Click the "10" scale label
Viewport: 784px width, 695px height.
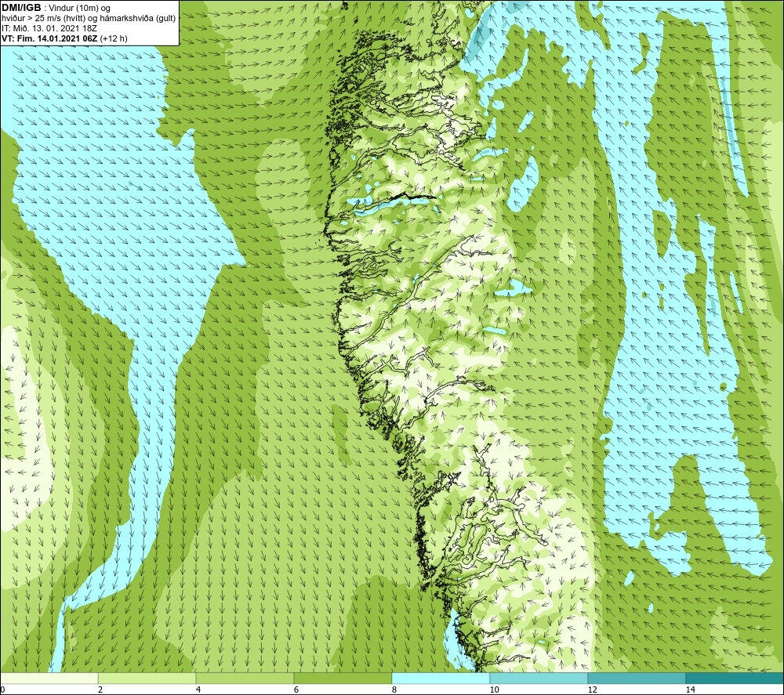coord(494,690)
